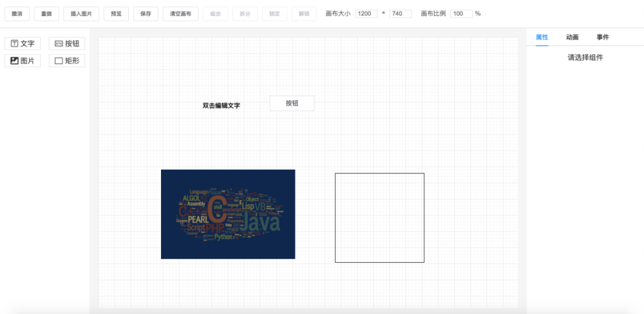Focus the canvas width field 1200
This screenshot has height=314, width=644.
[x=366, y=14]
